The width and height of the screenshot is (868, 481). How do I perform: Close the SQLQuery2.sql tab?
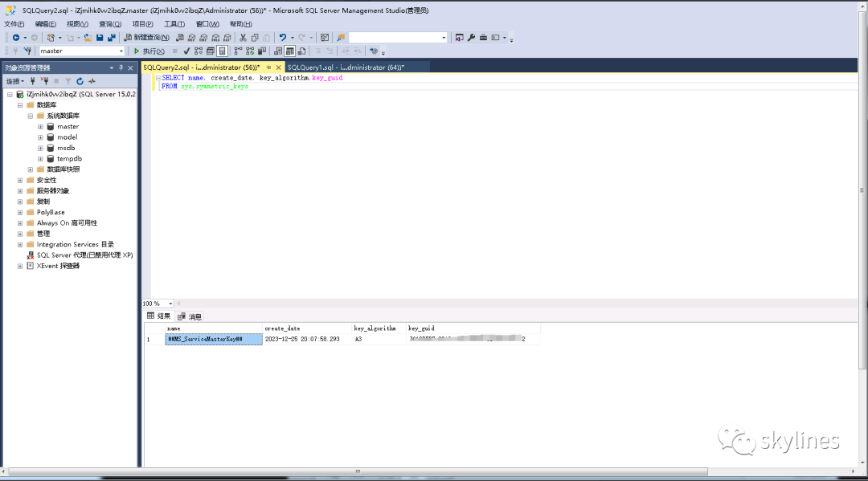pos(278,67)
